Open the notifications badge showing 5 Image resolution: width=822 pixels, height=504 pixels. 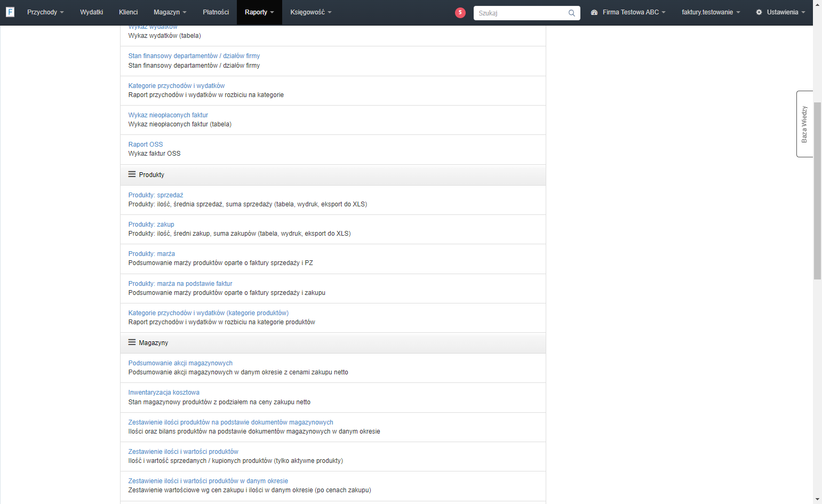pyautogui.click(x=460, y=13)
